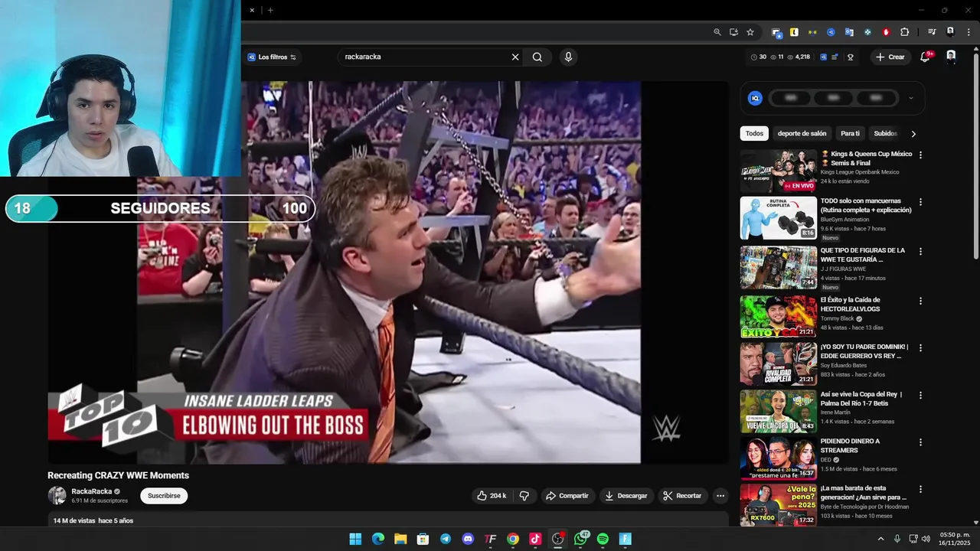
Task: Click the Recortar clip button
Action: 681,496
